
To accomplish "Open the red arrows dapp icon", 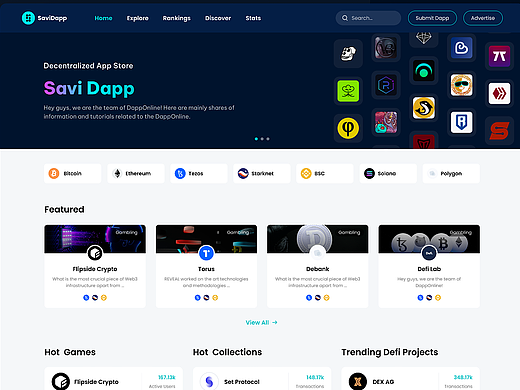I will 499,93.
